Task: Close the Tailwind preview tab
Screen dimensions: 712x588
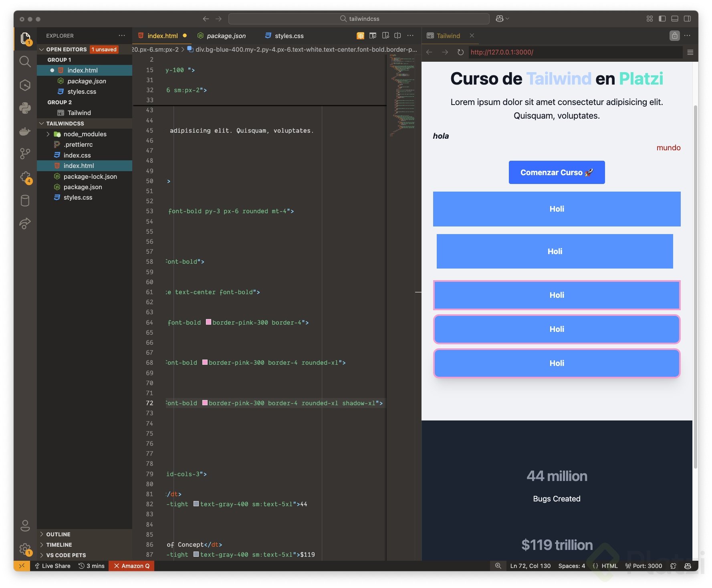Action: tap(472, 36)
